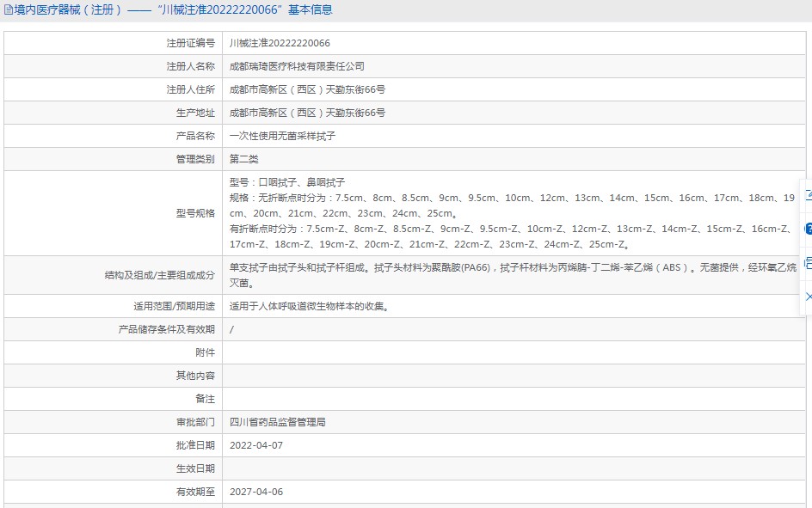Click the label 其他内容
This screenshot has width=812, height=508.
coord(195,376)
